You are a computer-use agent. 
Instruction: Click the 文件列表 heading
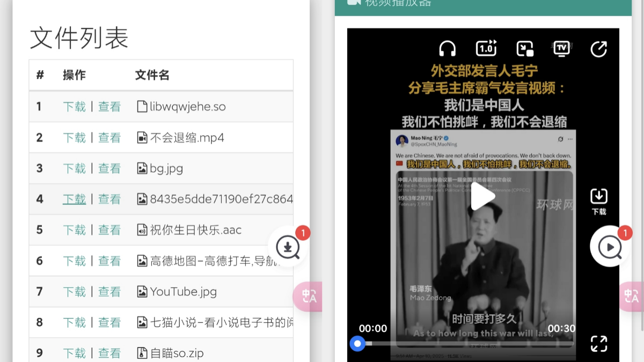coord(79,38)
